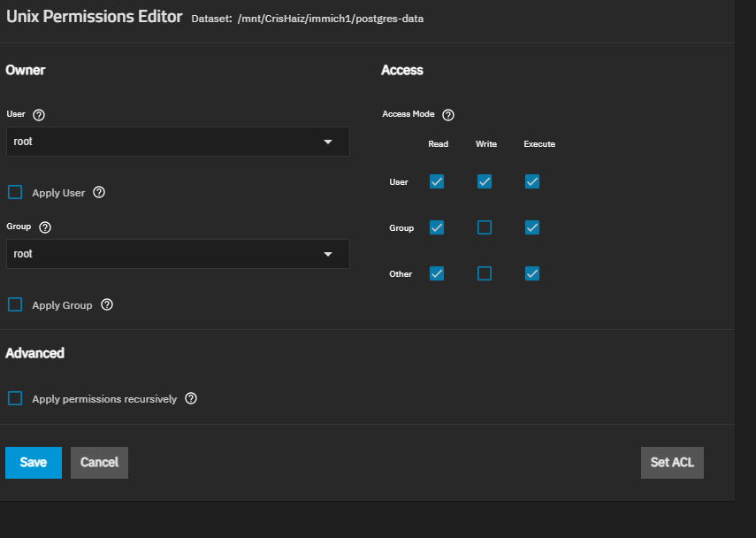
Task: Uncheck Write permission for User
Action: click(485, 181)
